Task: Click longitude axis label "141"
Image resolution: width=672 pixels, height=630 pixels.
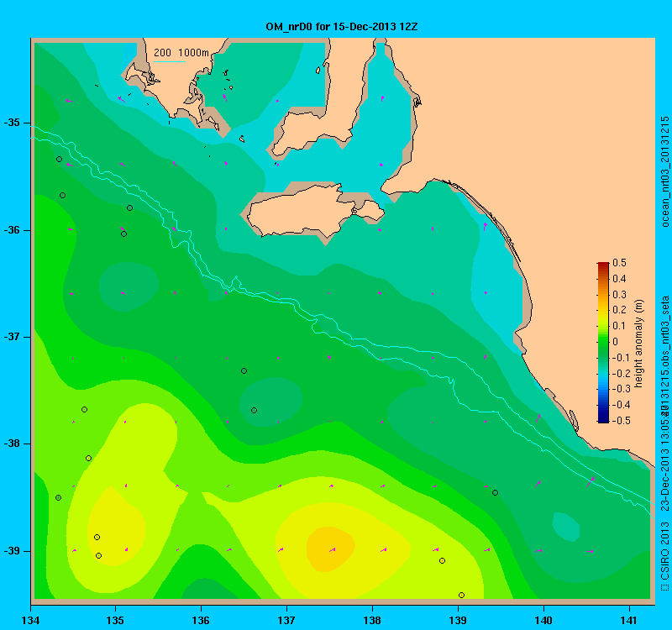Action: (x=629, y=621)
